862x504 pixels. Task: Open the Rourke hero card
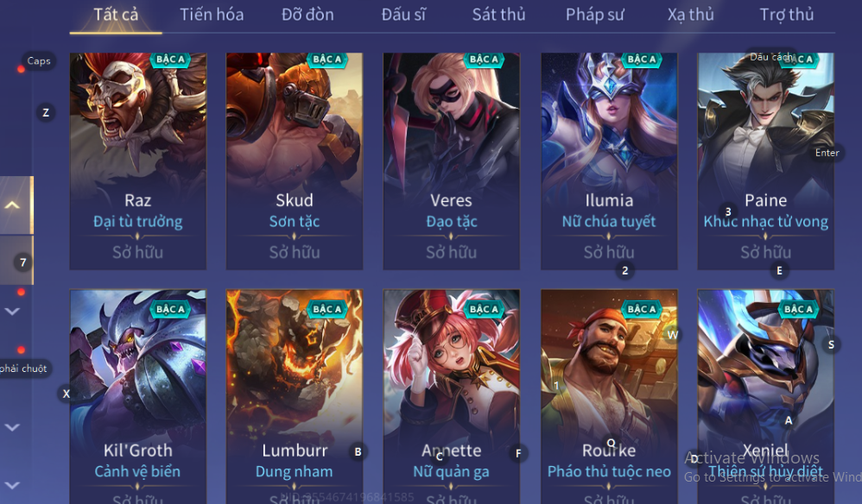pyautogui.click(x=609, y=396)
